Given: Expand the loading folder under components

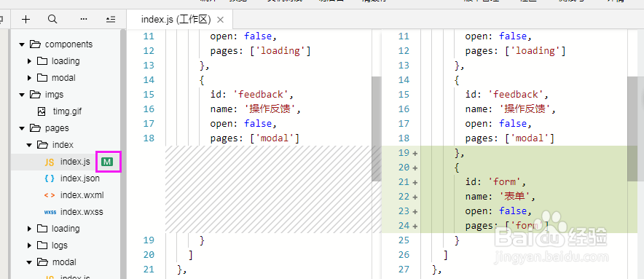Looking at the screenshot, I should tap(30, 61).
